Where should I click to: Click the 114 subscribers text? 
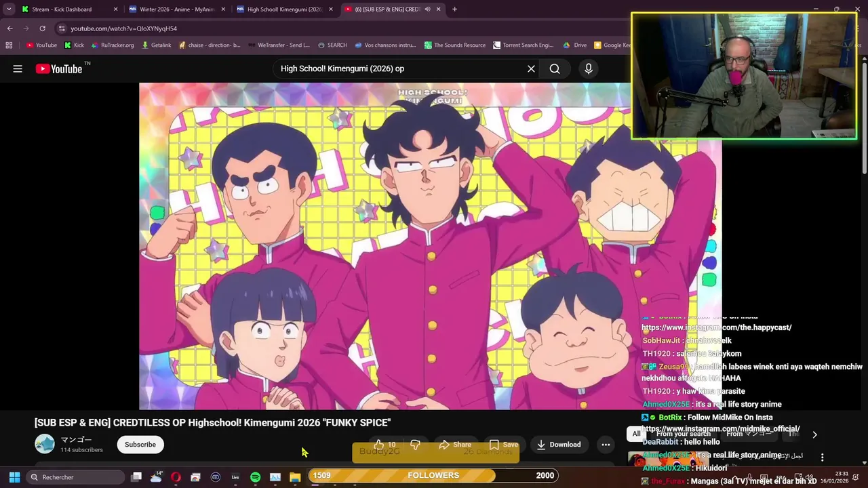pyautogui.click(x=81, y=450)
